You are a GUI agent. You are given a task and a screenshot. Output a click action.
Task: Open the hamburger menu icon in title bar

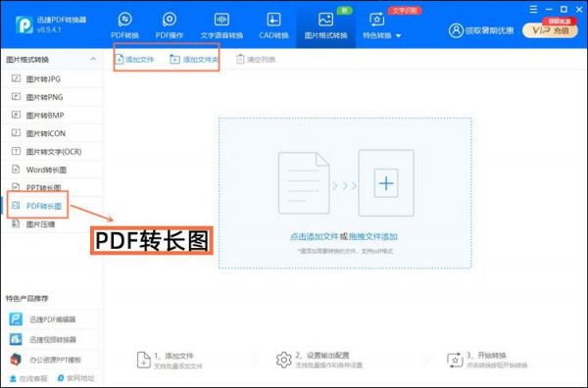click(533, 10)
